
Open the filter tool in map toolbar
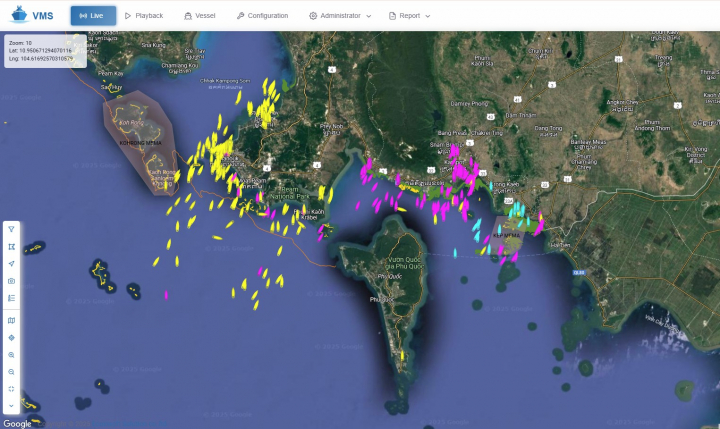[11, 229]
